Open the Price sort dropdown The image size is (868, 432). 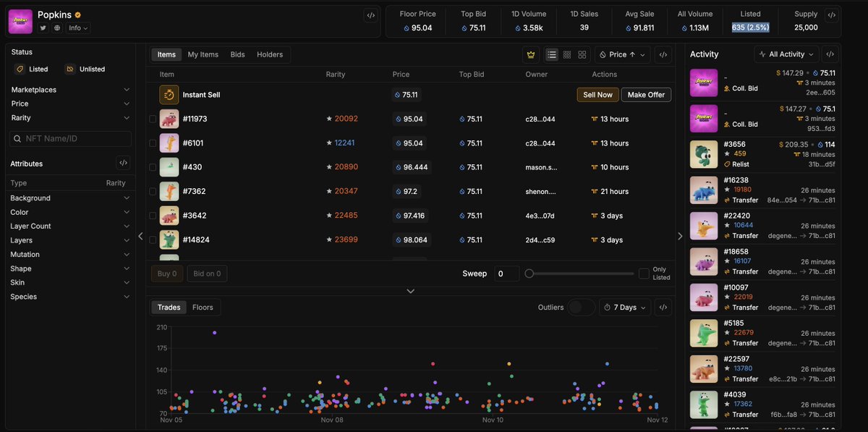[x=623, y=54]
